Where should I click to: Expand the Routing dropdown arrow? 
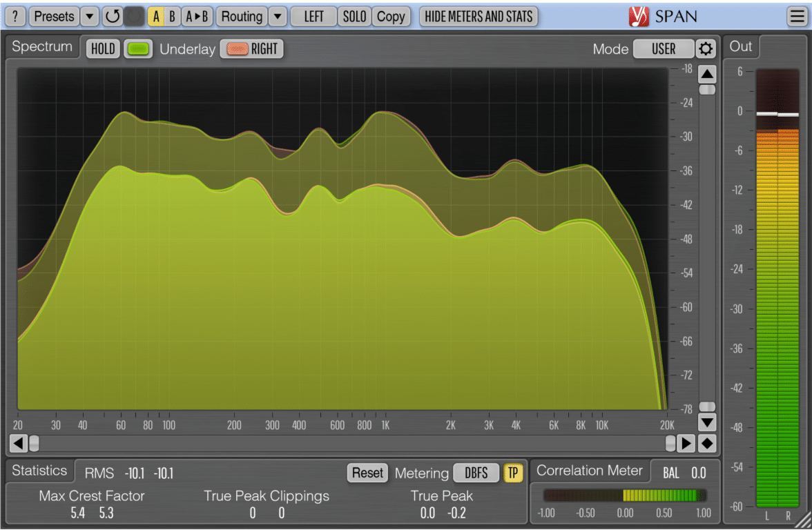277,16
